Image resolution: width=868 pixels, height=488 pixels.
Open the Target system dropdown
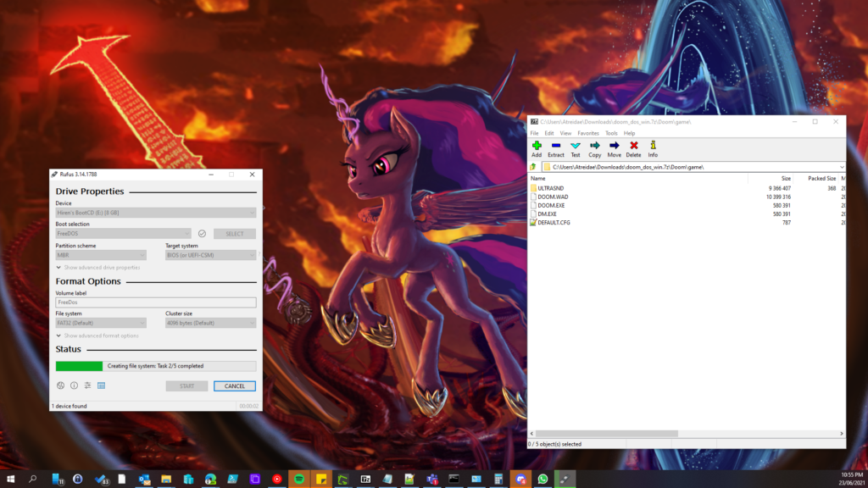[x=210, y=255]
